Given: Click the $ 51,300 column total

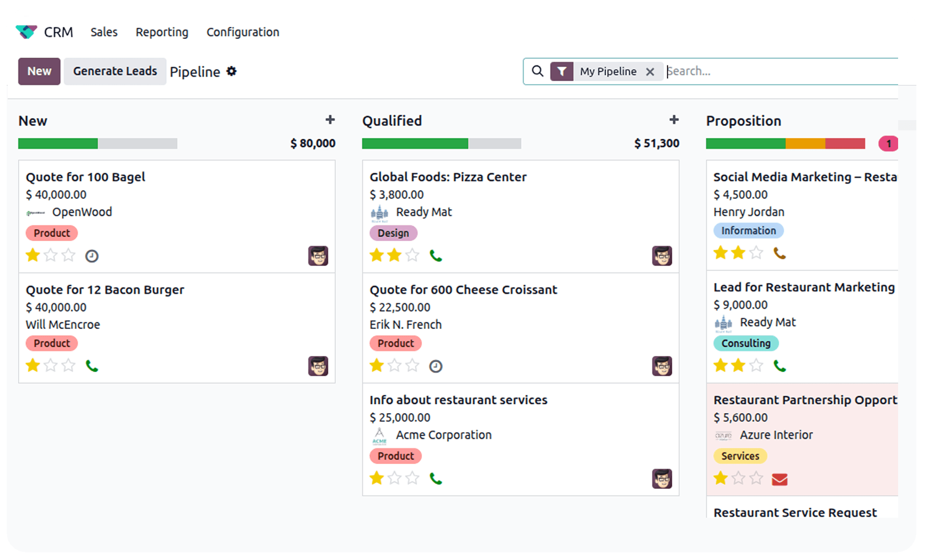Looking at the screenshot, I should point(657,144).
